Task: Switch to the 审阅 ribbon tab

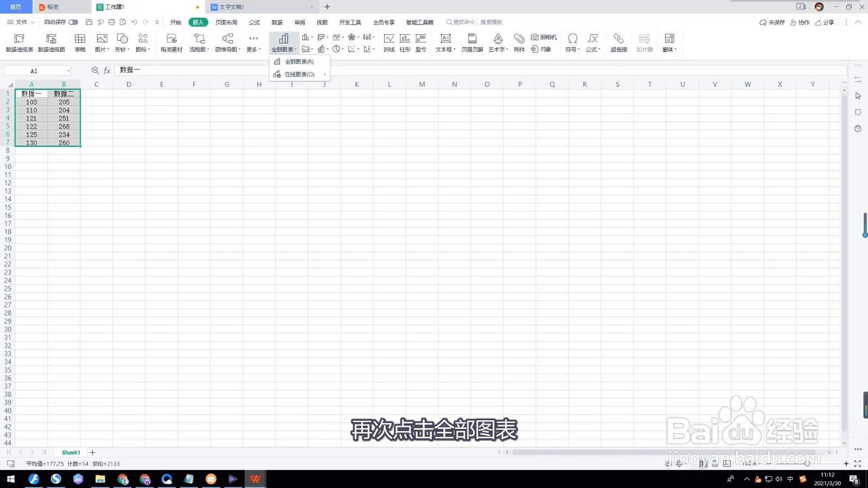Action: click(299, 22)
